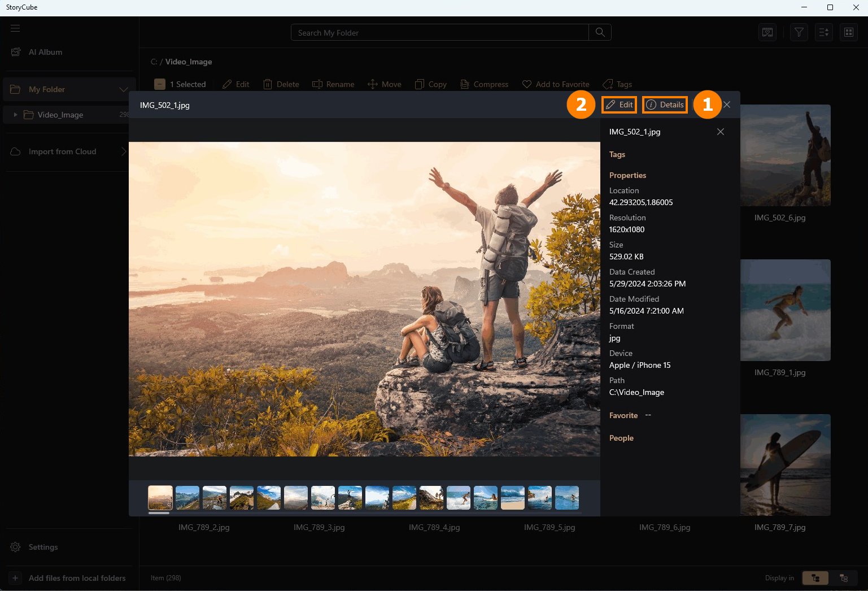Select the tenth filmstrip thumbnail
868x591 pixels.
coord(404,498)
